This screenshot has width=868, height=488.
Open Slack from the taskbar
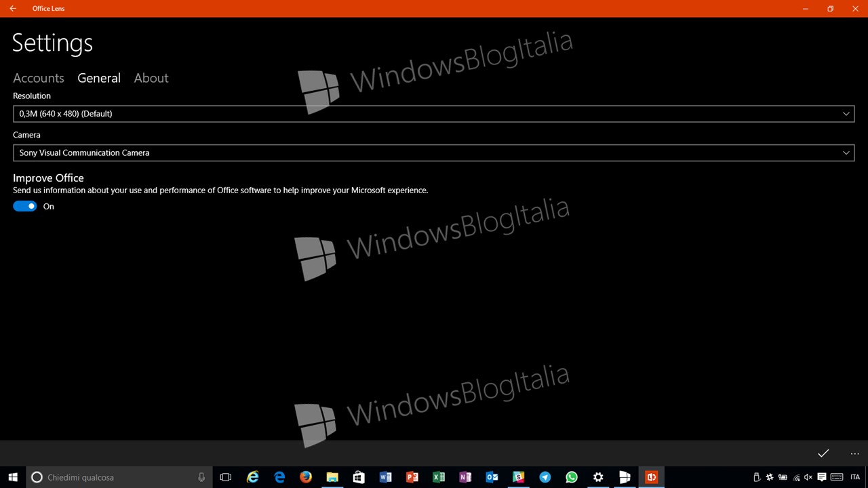518,477
